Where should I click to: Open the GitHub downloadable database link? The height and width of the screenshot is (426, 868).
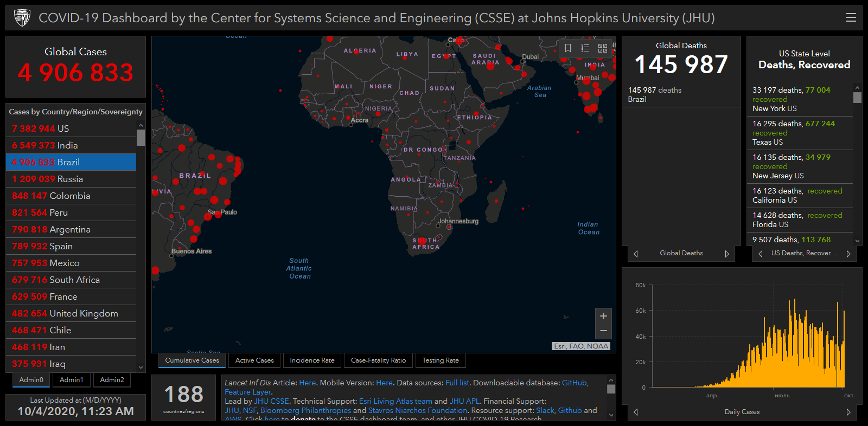pos(574,383)
